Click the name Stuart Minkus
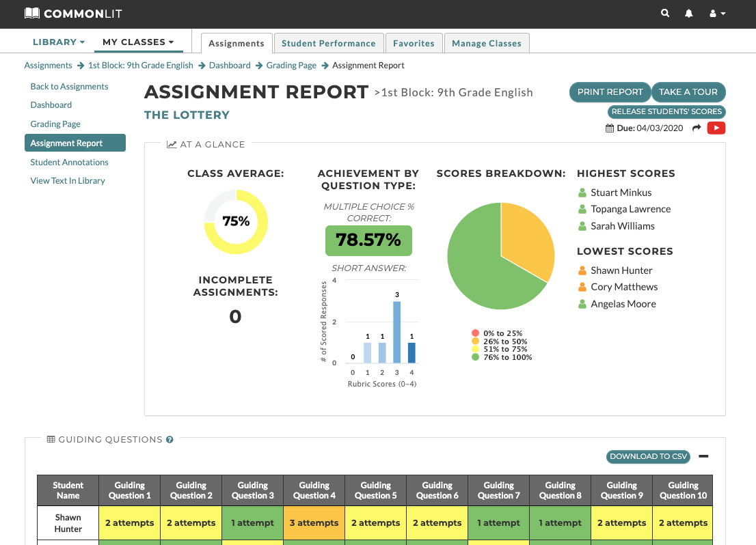 (621, 193)
